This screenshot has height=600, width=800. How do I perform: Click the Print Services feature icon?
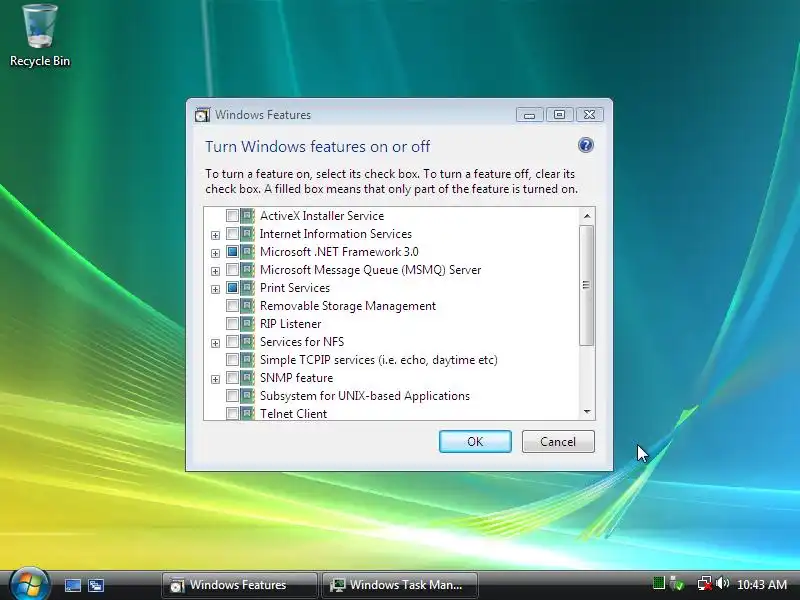click(247, 288)
